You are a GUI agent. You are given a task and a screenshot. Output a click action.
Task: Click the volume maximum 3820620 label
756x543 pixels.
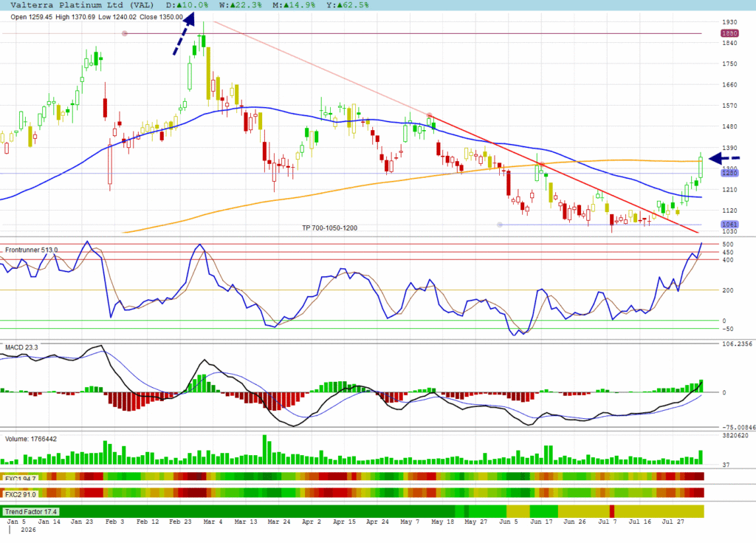[735, 435]
